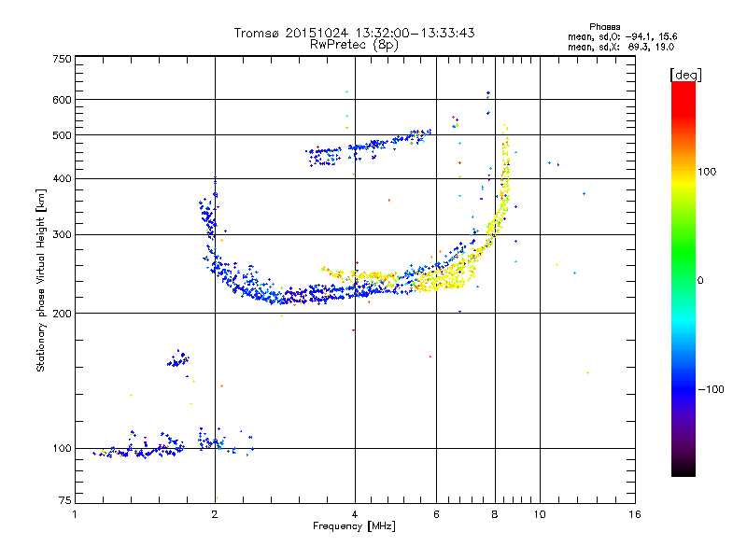Click the 'Phases' header text
The image size is (747, 560).
(604, 27)
